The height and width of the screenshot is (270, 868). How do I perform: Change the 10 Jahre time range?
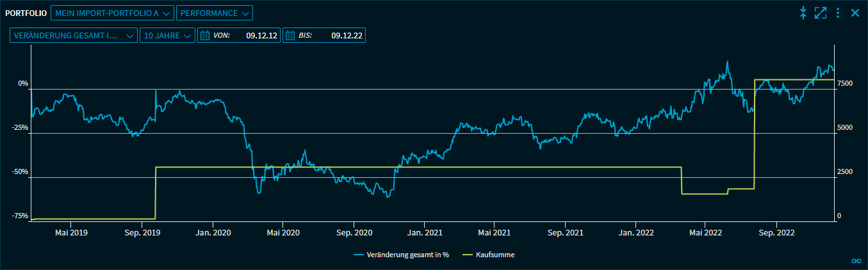pyautogui.click(x=167, y=36)
